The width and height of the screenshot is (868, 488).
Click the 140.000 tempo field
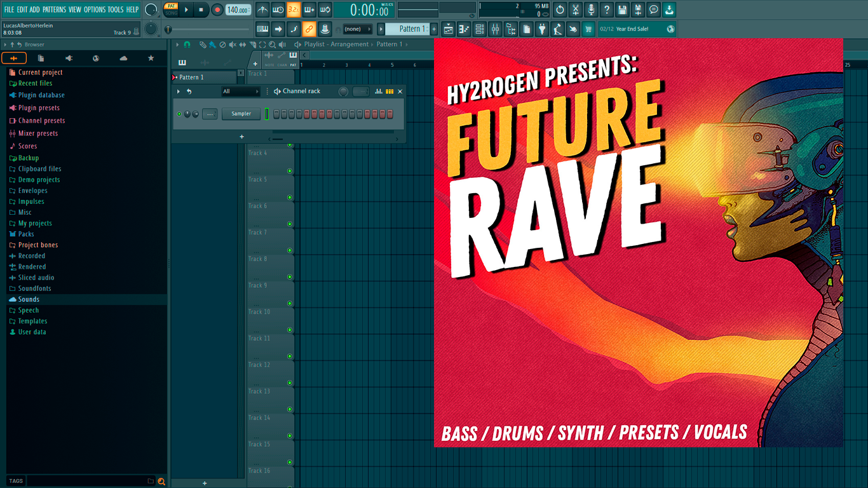point(238,10)
